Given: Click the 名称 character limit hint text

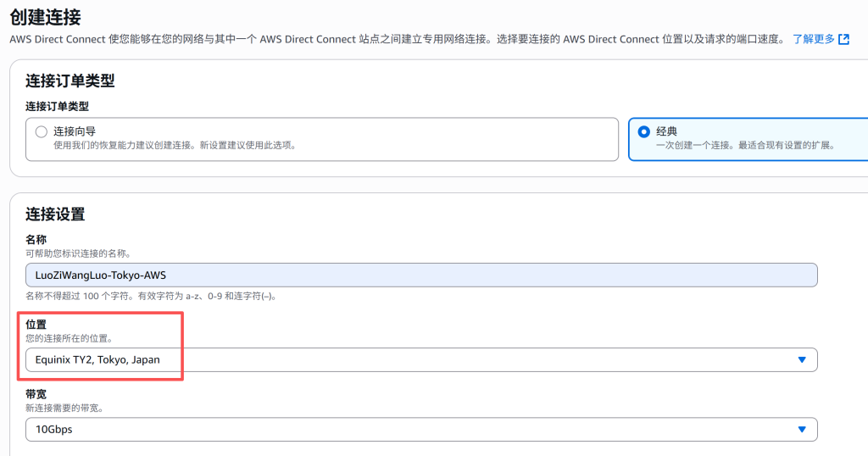Looking at the screenshot, I should coord(152,296).
